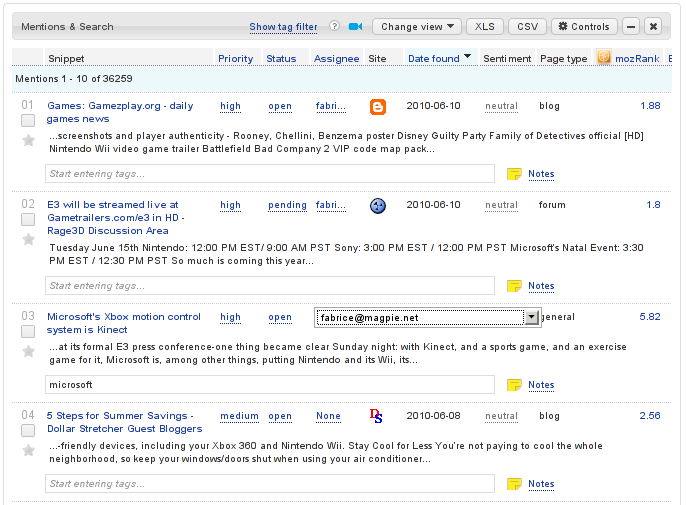Click tags input field for row 01
686x505 pixels.
click(270, 174)
